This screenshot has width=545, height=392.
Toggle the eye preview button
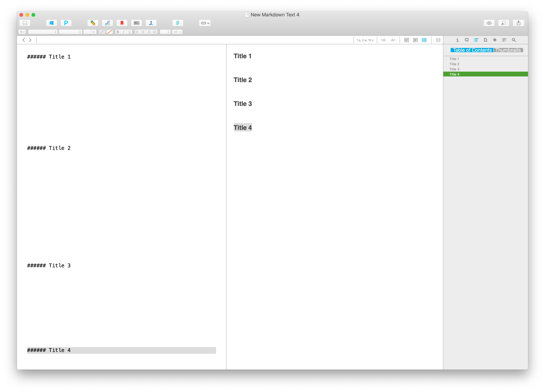(489, 23)
